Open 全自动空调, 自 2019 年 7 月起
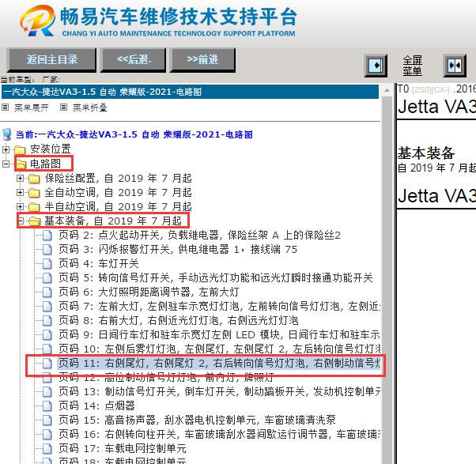 [x=118, y=192]
